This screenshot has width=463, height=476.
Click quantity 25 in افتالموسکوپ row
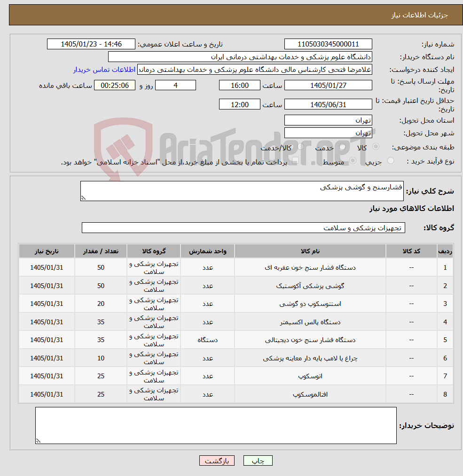coord(101,394)
